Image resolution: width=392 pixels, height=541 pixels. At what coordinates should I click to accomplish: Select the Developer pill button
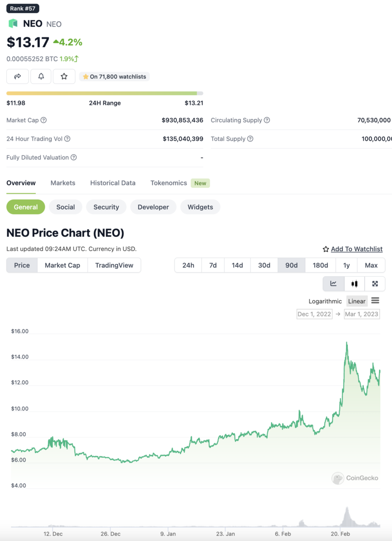[153, 207]
